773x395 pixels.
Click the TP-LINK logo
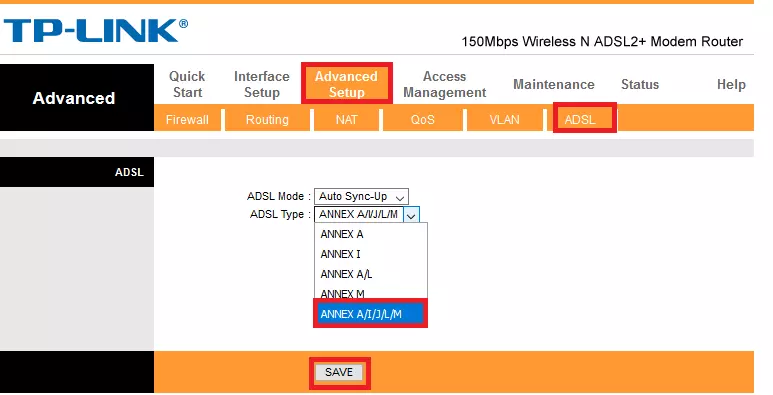pos(96,31)
